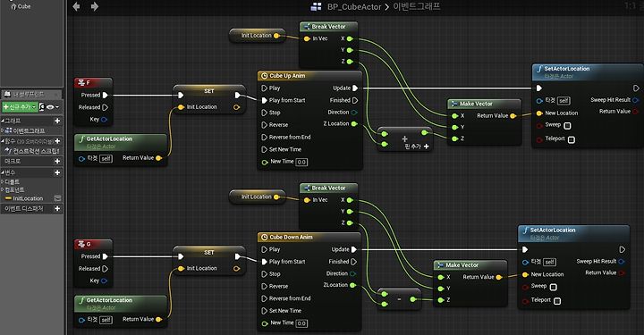Viewport: 644px width, 335px height.
Task: Click Cube Up Anim's Finished output pin
Action: coord(355,100)
